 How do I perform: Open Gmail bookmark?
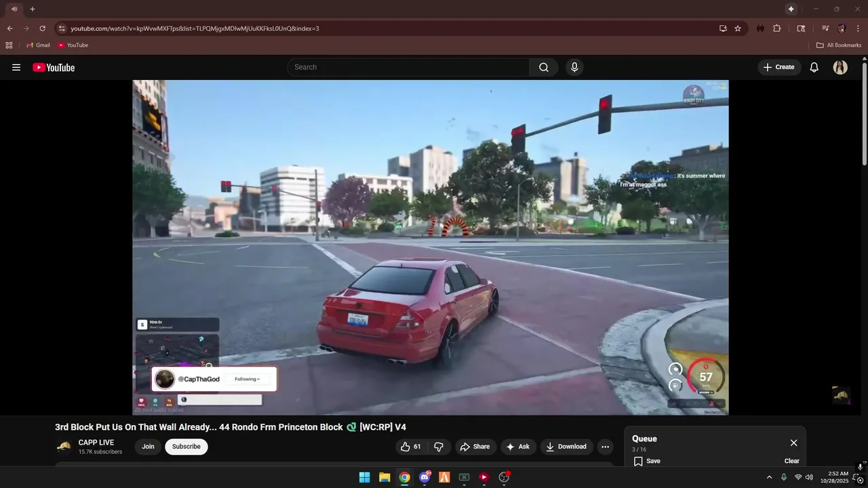click(38, 45)
